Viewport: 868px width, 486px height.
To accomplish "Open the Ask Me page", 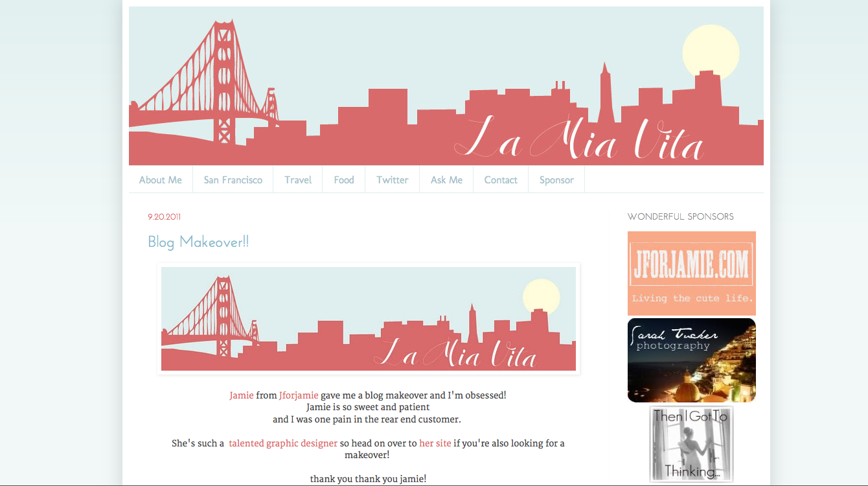I will (x=446, y=180).
